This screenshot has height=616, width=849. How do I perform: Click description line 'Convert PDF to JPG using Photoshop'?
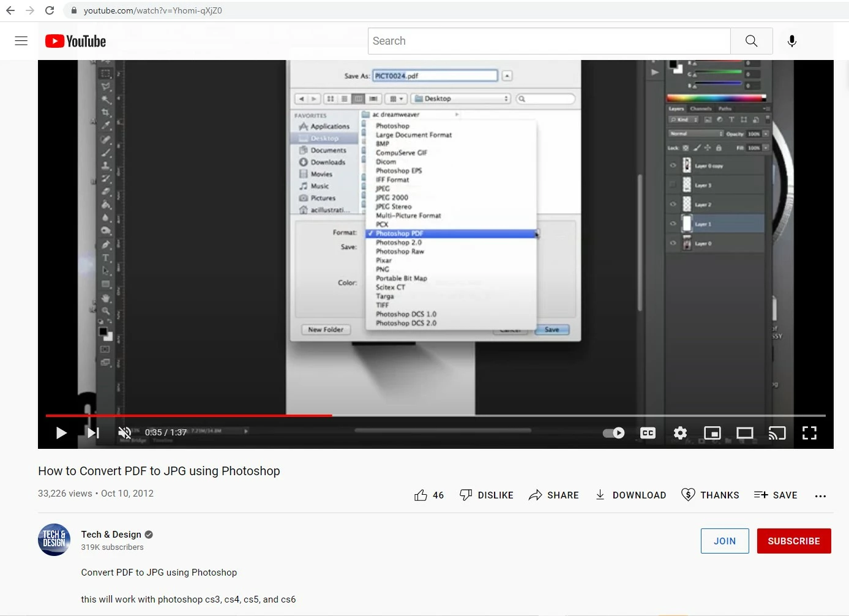[159, 573]
